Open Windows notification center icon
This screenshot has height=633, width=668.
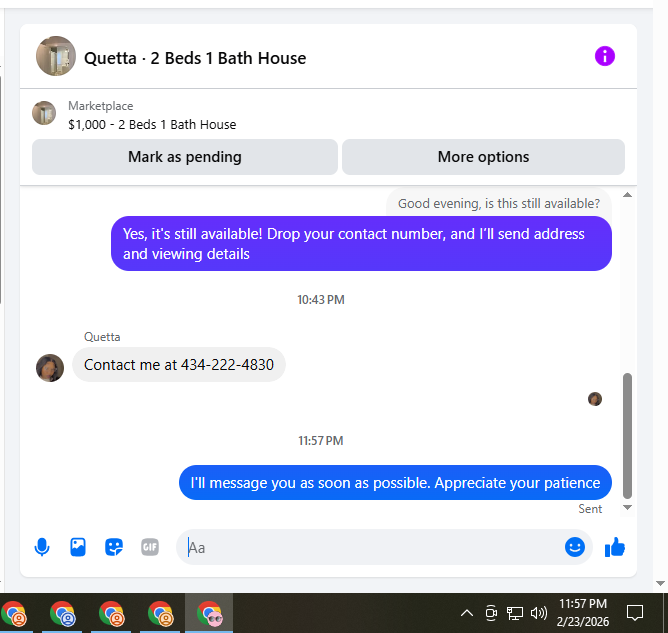pos(634,613)
